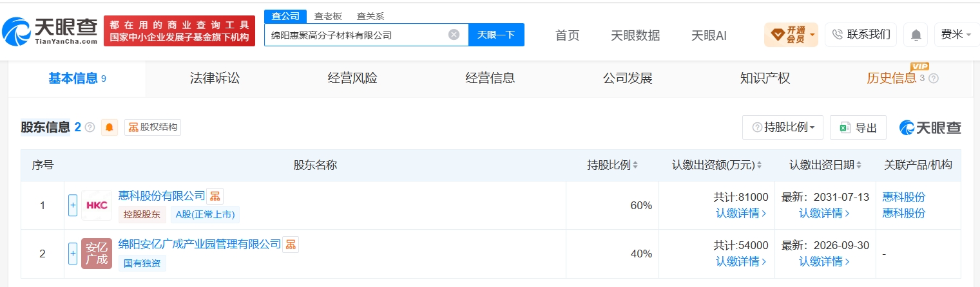This screenshot has height=287, width=980.
Task: Expand the 惠科股份有限公司 shareholder row
Action: (73, 205)
